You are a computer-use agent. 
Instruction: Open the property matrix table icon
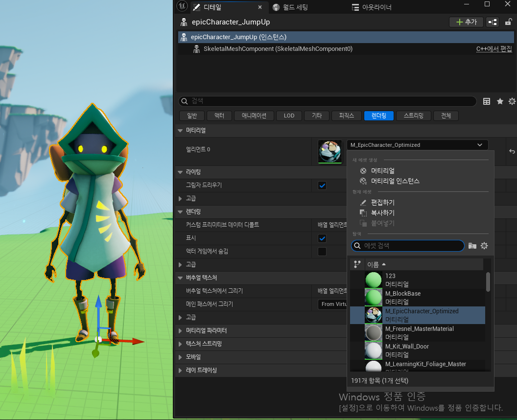point(487,101)
